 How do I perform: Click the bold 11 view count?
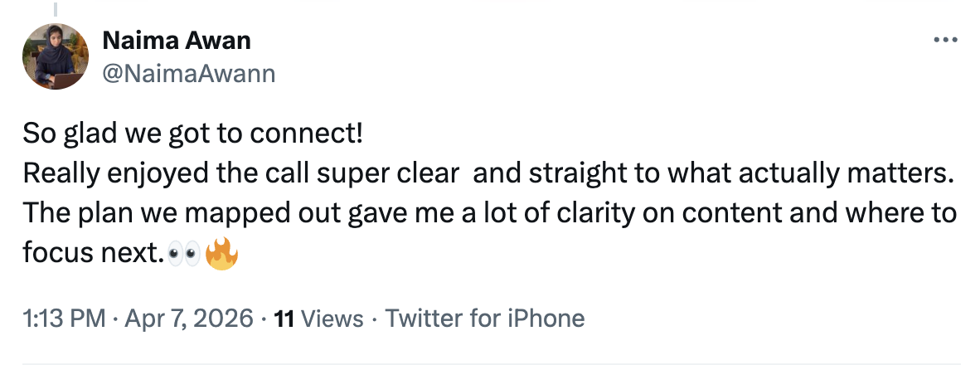click(x=284, y=318)
